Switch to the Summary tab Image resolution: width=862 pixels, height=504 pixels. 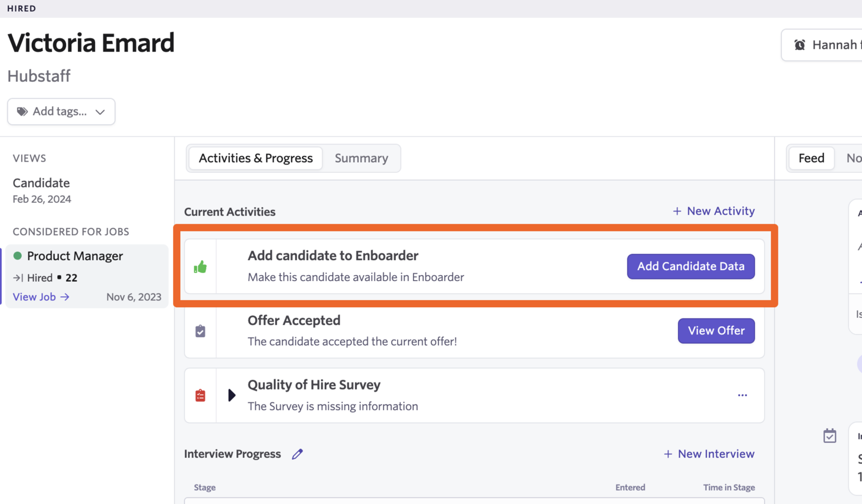[x=361, y=158]
